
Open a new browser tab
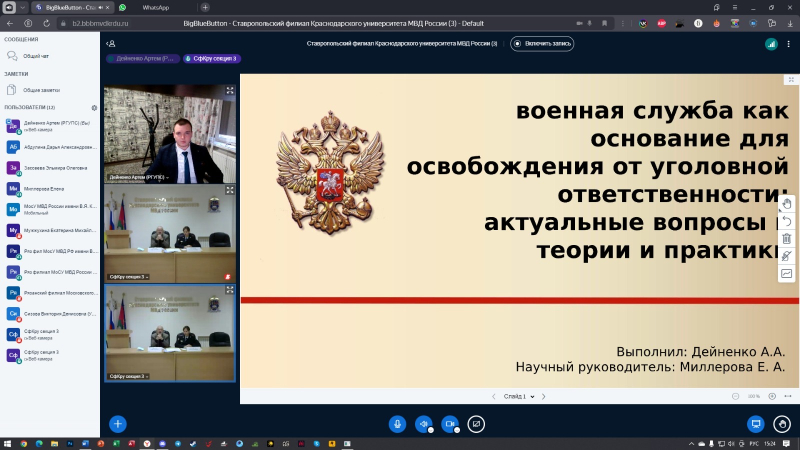(x=205, y=8)
